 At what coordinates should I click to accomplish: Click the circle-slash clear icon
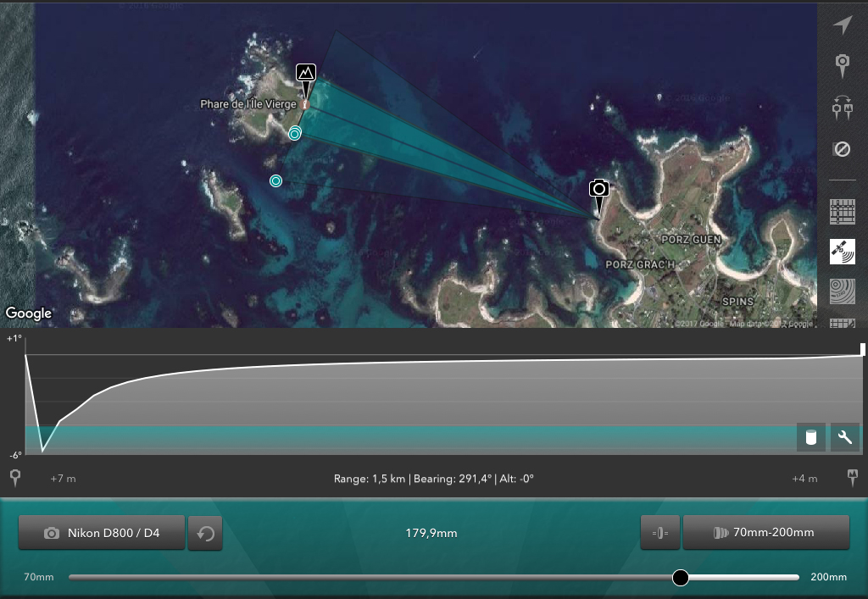pyautogui.click(x=842, y=149)
